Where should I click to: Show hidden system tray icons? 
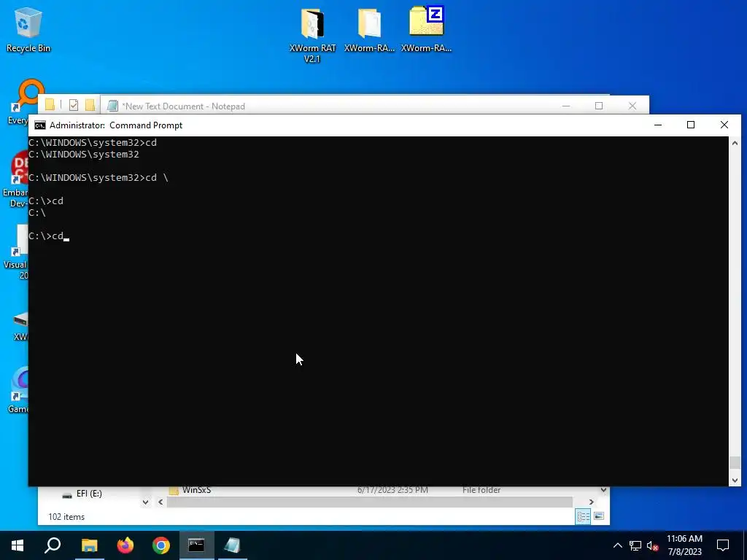click(617, 545)
